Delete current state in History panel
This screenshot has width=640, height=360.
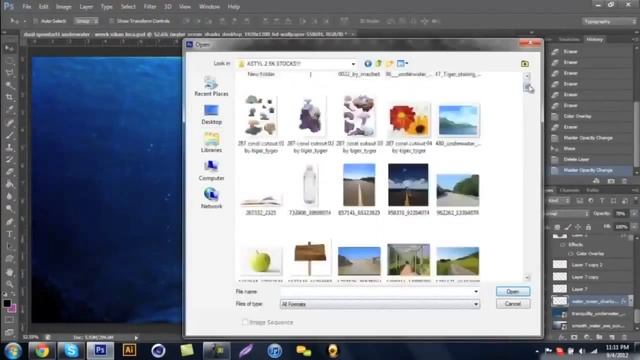[624, 181]
